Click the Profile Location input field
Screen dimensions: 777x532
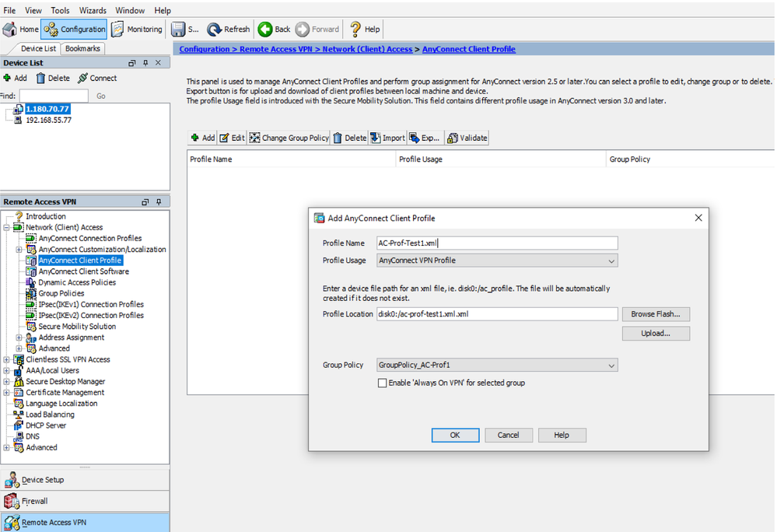pyautogui.click(x=497, y=314)
